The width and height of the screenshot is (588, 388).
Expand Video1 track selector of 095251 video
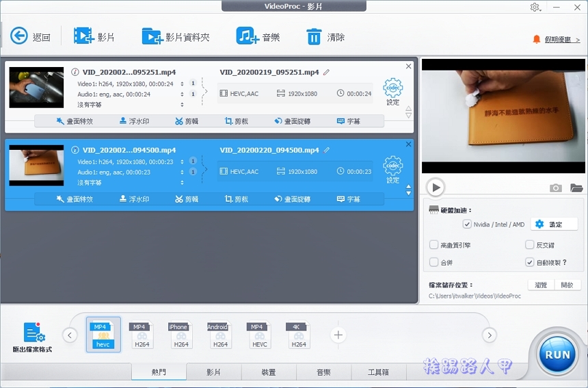point(183,83)
